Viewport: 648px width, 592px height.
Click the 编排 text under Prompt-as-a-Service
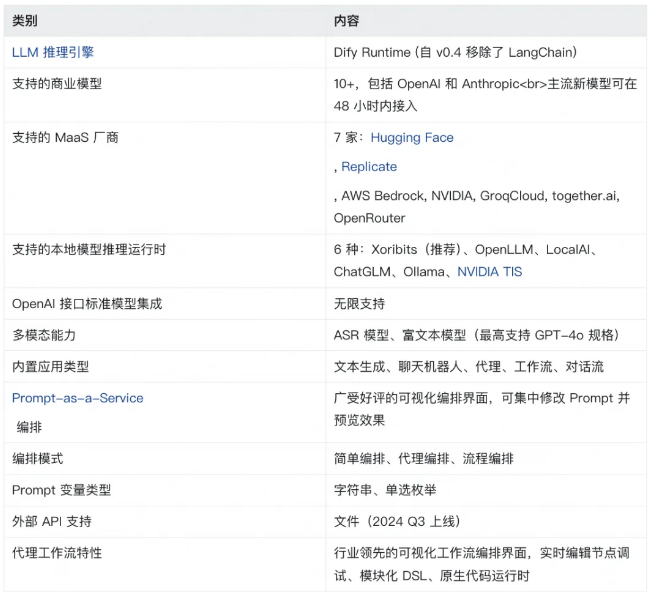pos(29,427)
